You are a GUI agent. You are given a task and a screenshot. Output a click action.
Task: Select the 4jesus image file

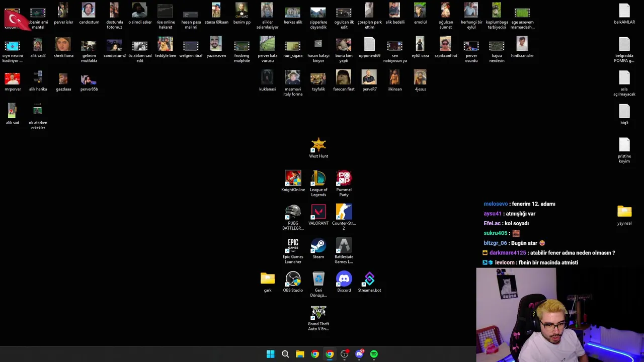pyautogui.click(x=420, y=81)
